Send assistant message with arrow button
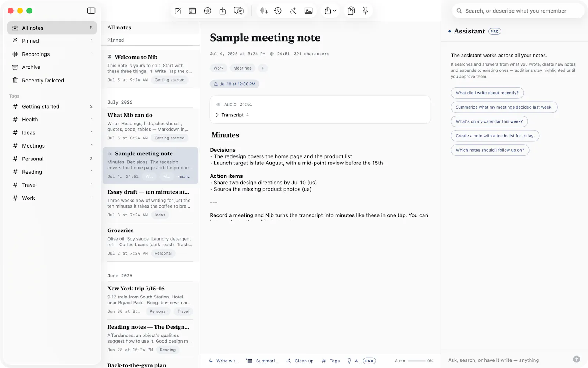The image size is (588, 368). [x=577, y=359]
